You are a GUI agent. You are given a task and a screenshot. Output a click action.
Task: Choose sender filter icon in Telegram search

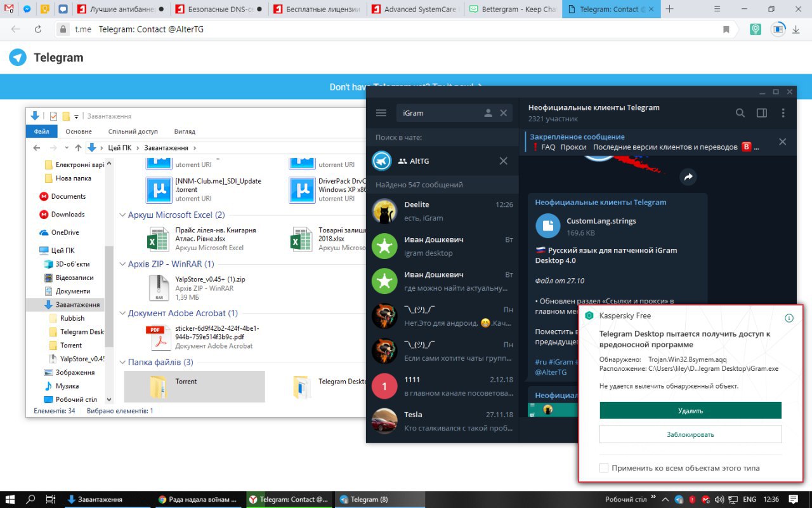(x=488, y=113)
